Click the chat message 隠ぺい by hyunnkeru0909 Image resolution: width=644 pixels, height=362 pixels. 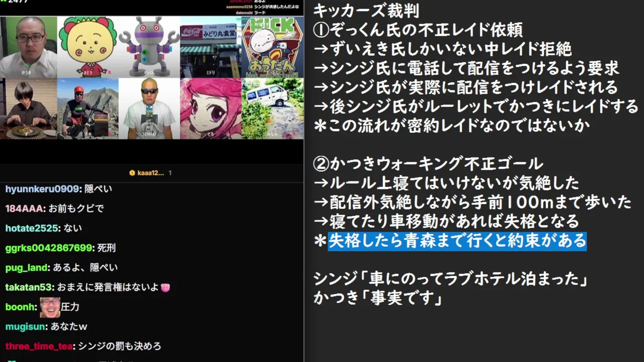click(98, 189)
